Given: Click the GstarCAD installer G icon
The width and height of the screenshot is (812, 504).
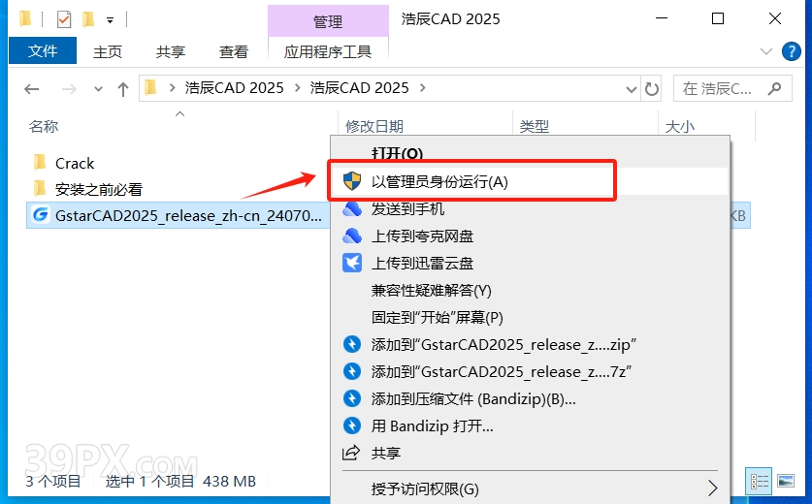Looking at the screenshot, I should coord(41,215).
